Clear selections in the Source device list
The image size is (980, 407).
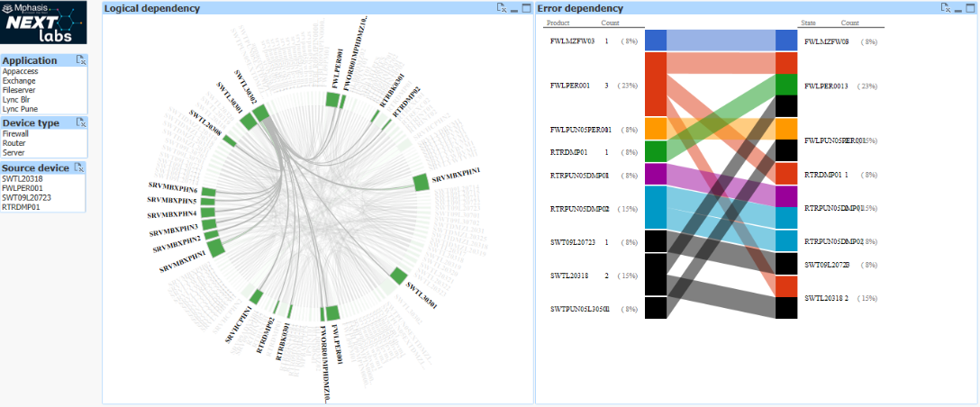[x=80, y=167]
